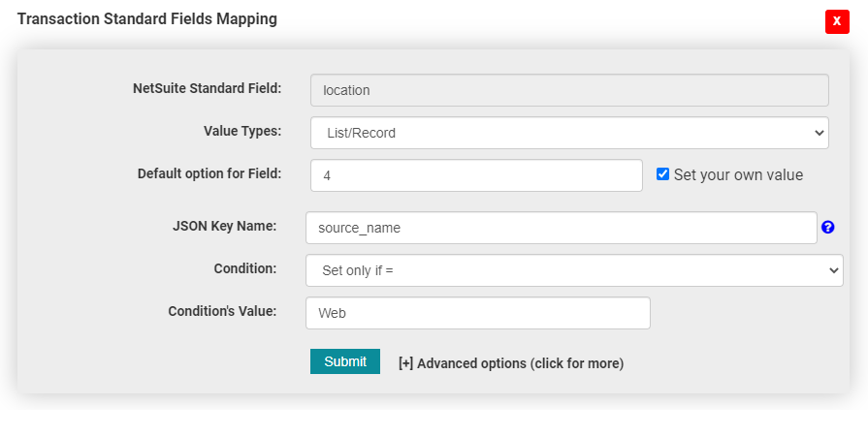Close the dialog with the red X
This screenshot has height=437, width=868.
[x=837, y=21]
